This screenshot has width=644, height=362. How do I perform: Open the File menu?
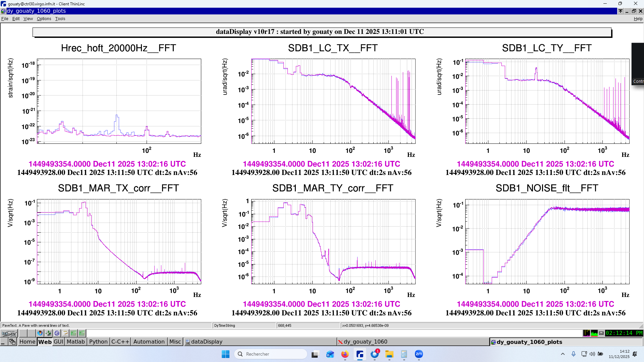5,19
